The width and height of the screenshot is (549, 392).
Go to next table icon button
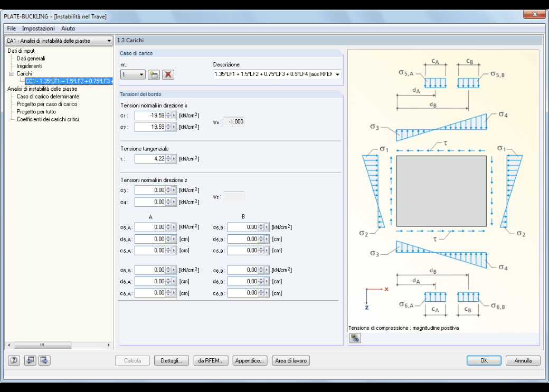pyautogui.click(x=44, y=360)
